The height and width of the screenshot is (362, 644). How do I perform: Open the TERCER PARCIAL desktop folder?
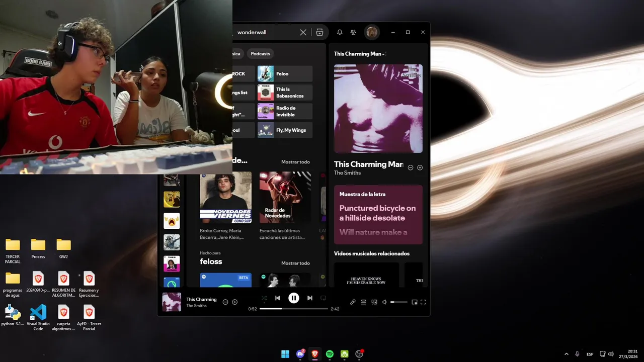[x=13, y=251]
